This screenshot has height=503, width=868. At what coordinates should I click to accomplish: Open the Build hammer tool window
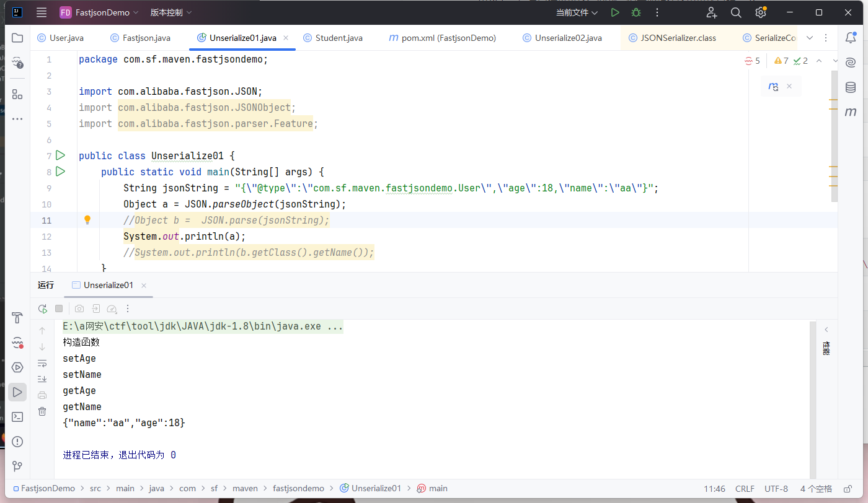tap(17, 318)
